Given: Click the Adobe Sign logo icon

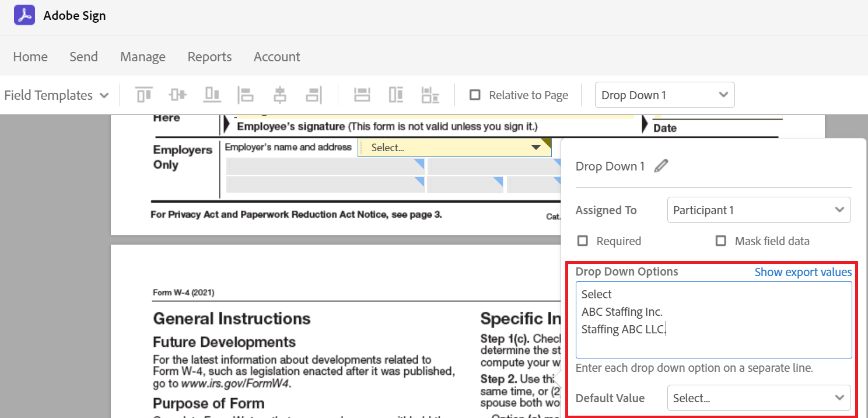Looking at the screenshot, I should [24, 16].
